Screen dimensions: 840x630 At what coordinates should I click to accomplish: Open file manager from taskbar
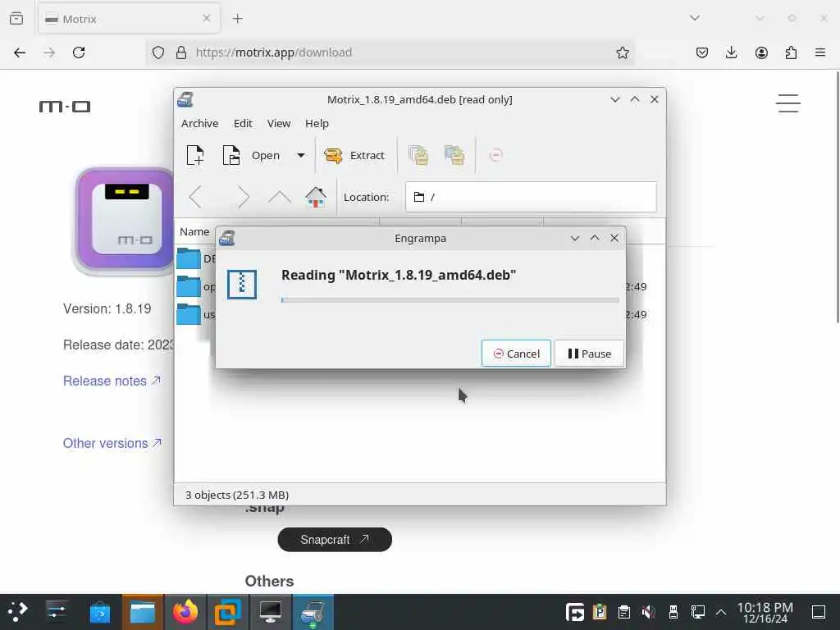(x=143, y=612)
